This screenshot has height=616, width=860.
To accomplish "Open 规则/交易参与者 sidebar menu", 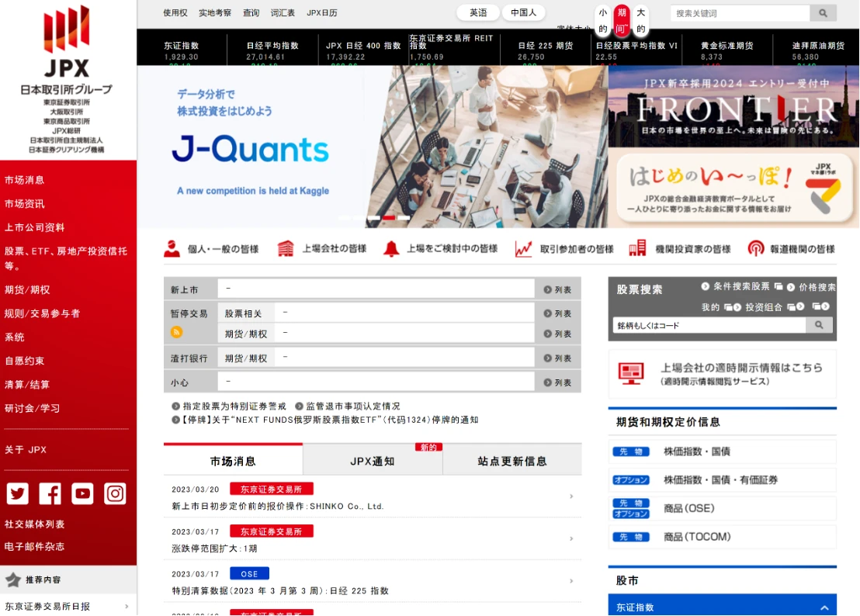I will pos(42,313).
